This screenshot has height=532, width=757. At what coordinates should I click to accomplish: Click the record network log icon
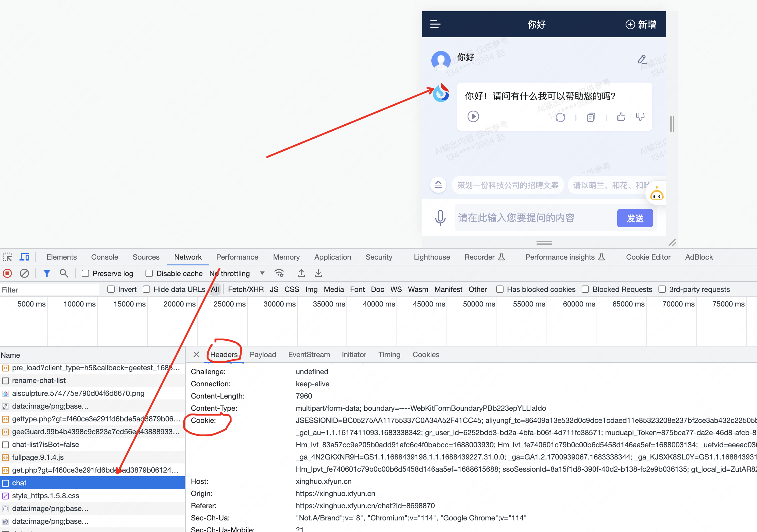click(7, 273)
